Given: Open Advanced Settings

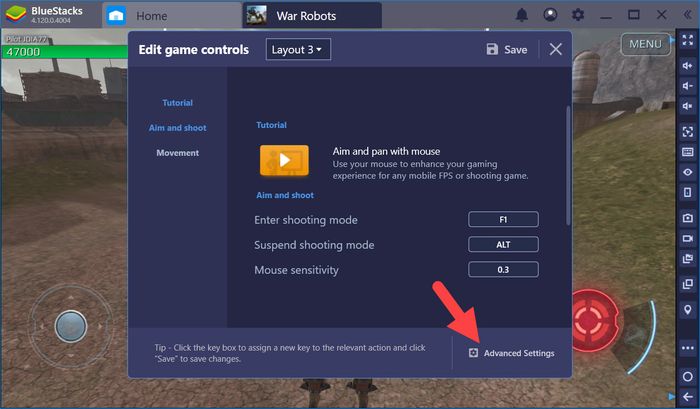Looking at the screenshot, I should pos(511,353).
